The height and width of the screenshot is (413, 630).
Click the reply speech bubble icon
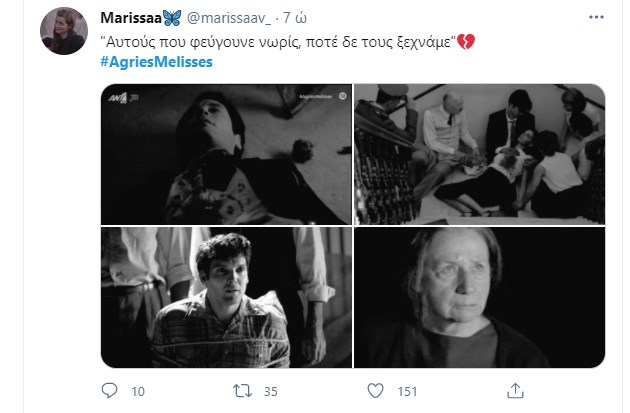point(109,391)
